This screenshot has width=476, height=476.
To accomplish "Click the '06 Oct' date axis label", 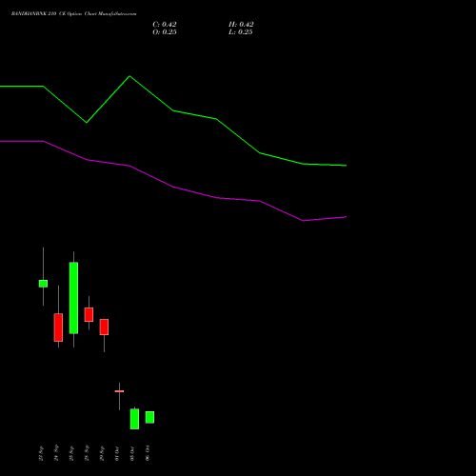I will click(148, 453).
